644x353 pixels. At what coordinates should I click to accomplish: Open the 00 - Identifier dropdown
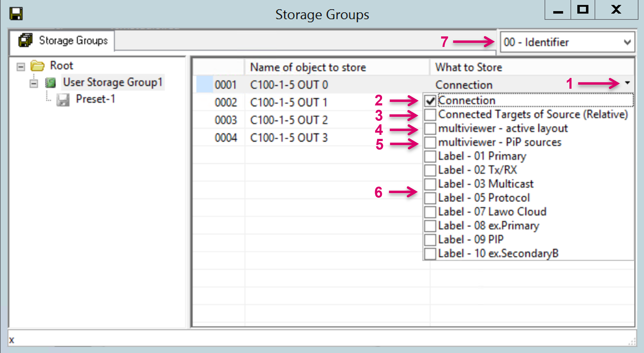click(627, 42)
